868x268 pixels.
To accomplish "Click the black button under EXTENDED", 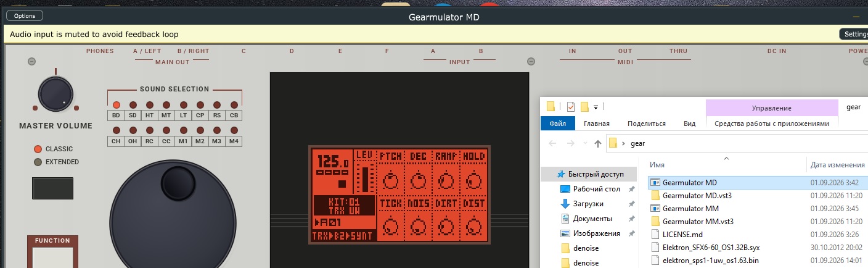I will click(52, 188).
